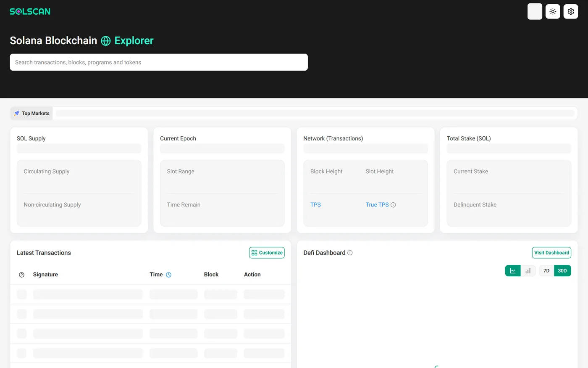Click the Circulating Supply label

click(x=47, y=172)
